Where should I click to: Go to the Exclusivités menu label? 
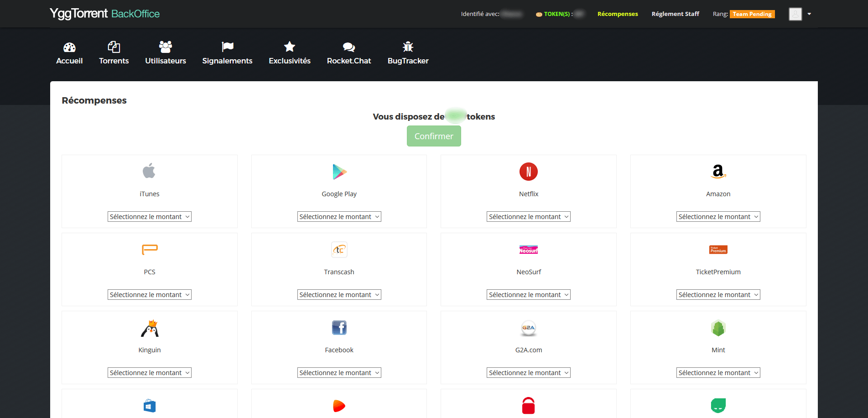click(x=290, y=61)
